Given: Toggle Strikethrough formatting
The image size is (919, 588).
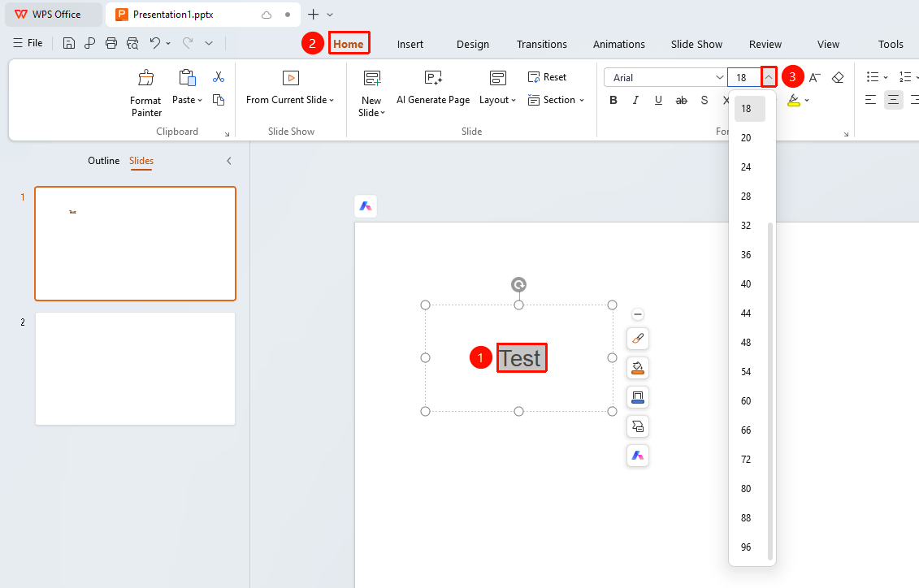Looking at the screenshot, I should click(x=681, y=100).
